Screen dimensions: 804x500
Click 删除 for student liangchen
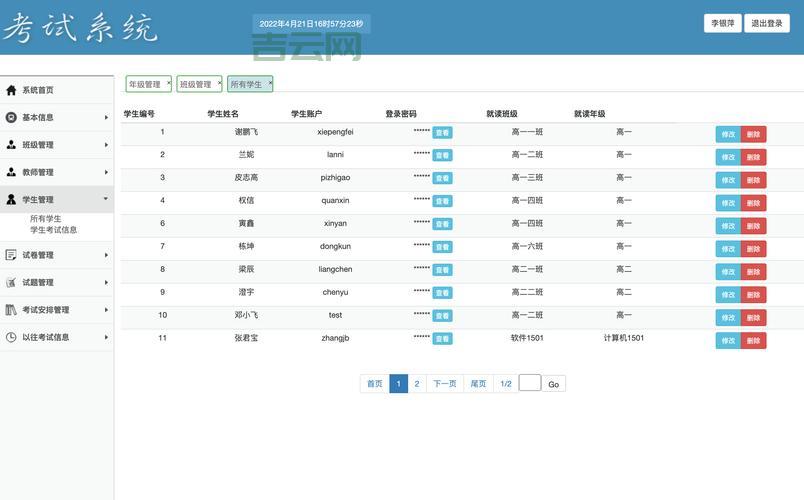753,272
